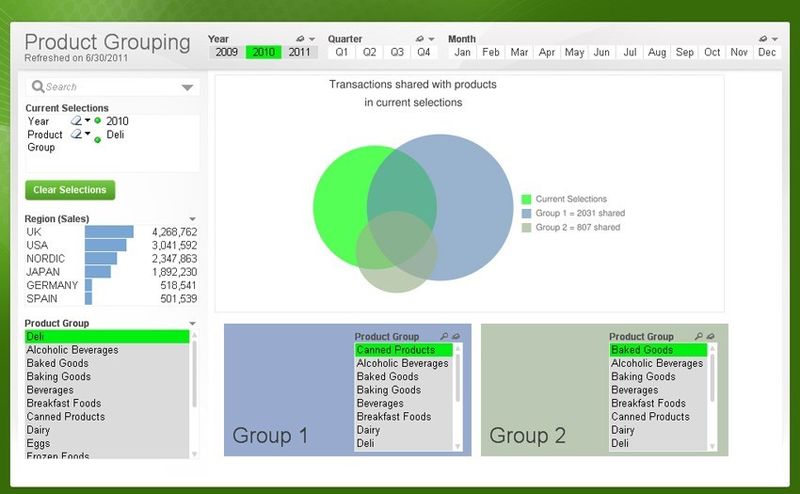Click the UK sales bar in Region chart

pyautogui.click(x=109, y=232)
